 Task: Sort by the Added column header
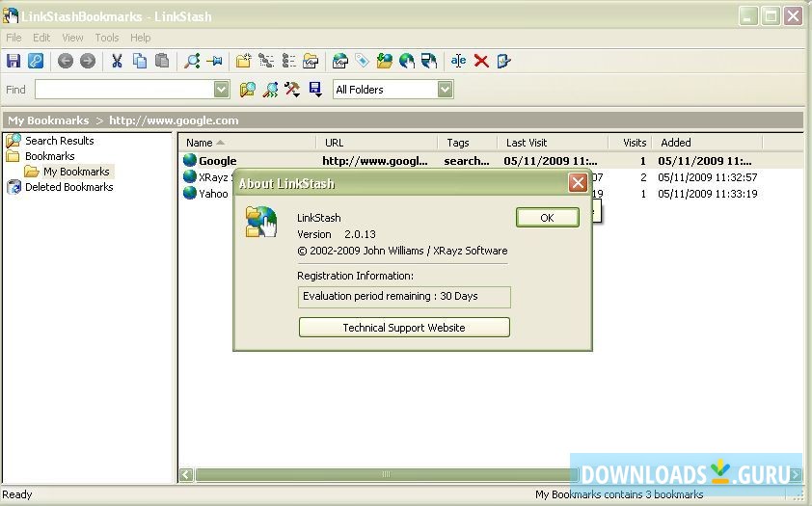pos(707,143)
